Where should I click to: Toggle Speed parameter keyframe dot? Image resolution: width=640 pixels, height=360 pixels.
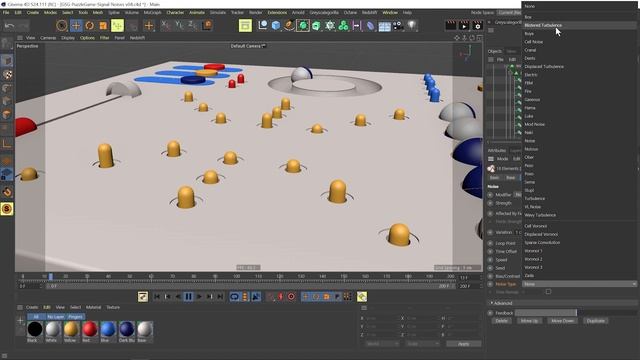(x=490, y=260)
